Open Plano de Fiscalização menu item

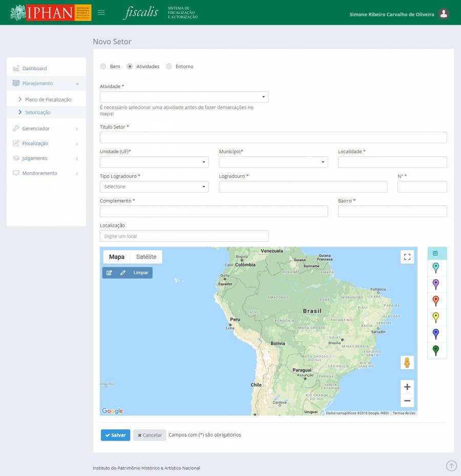point(48,99)
